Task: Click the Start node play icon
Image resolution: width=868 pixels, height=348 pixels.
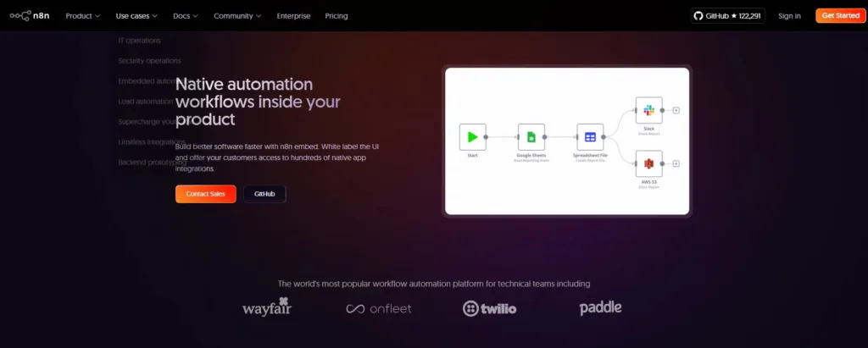Action: tap(473, 136)
